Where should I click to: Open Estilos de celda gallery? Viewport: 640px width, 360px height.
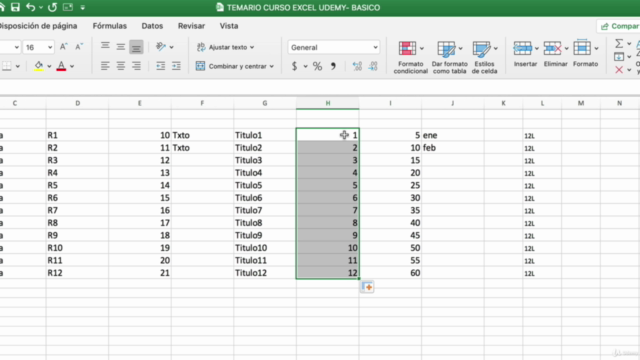(x=484, y=58)
